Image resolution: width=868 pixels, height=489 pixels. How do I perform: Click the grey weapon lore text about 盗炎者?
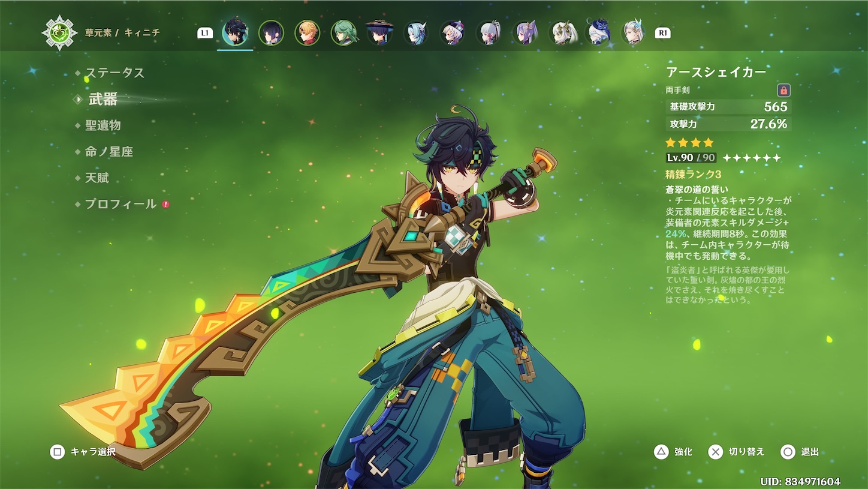[728, 285]
